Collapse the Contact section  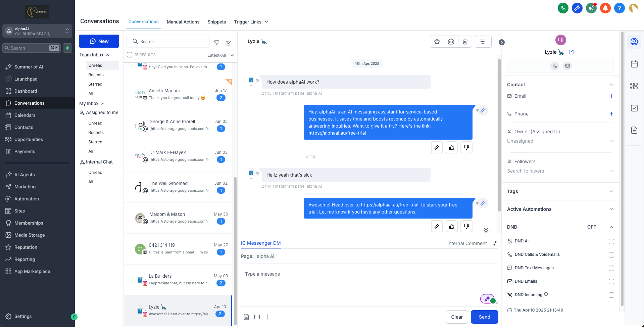[x=611, y=85]
